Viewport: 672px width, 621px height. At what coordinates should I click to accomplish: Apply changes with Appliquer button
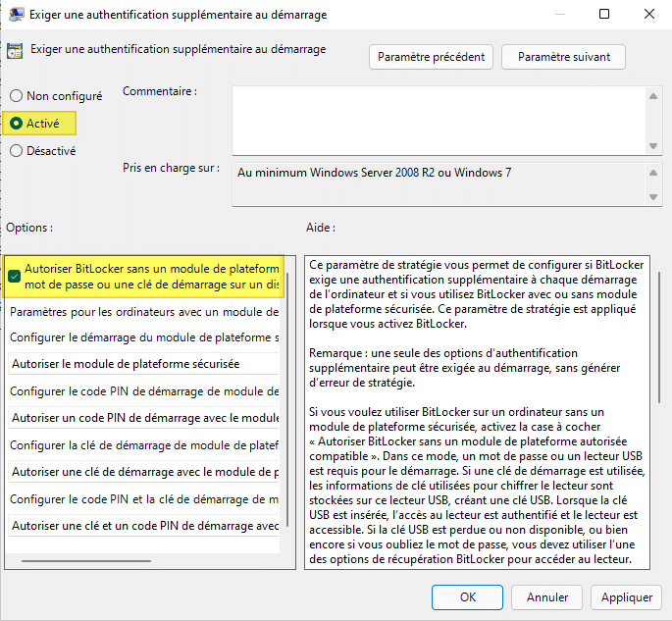(x=626, y=597)
